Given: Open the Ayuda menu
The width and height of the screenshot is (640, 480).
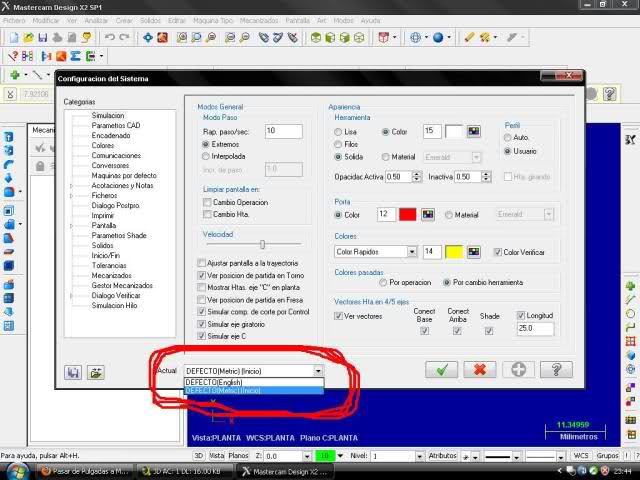Looking at the screenshot, I should pyautogui.click(x=370, y=20).
